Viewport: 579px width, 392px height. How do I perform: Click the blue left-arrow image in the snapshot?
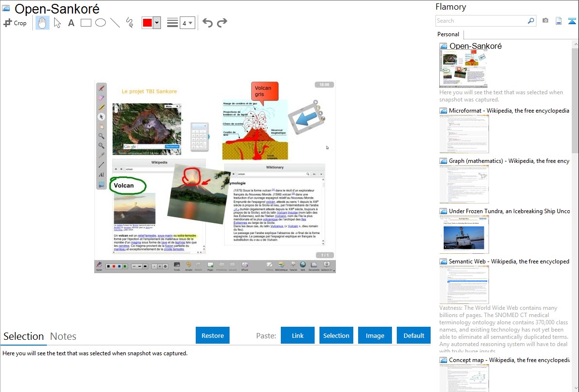click(306, 118)
